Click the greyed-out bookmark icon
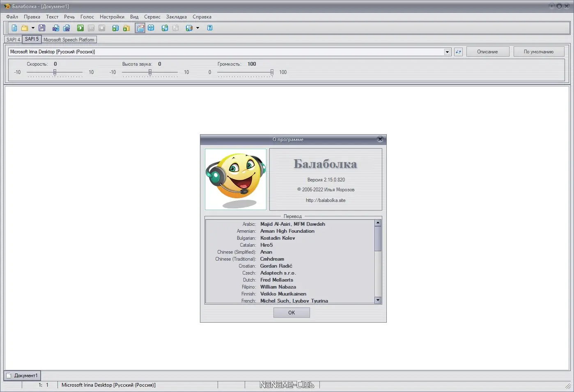Viewport: 574px width, 392px height. [175, 28]
